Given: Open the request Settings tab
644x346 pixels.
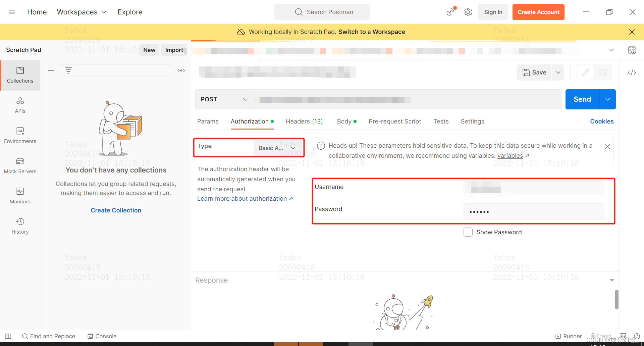Looking at the screenshot, I should (x=472, y=121).
